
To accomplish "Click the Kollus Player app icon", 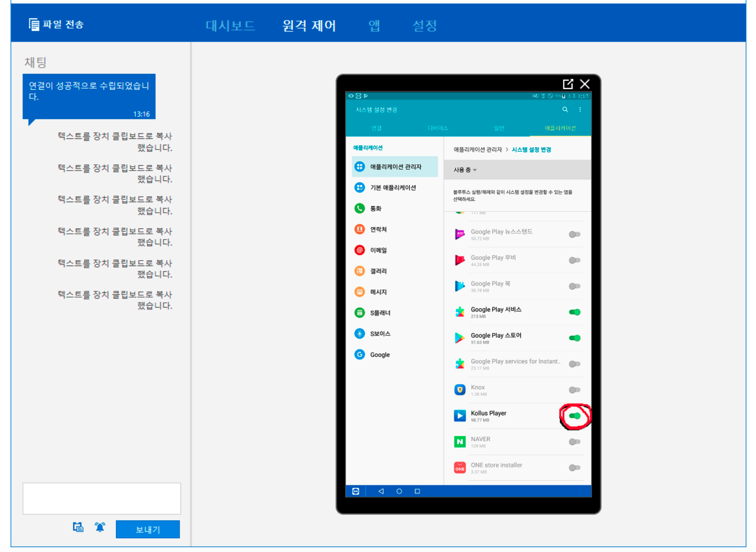I will click(460, 416).
